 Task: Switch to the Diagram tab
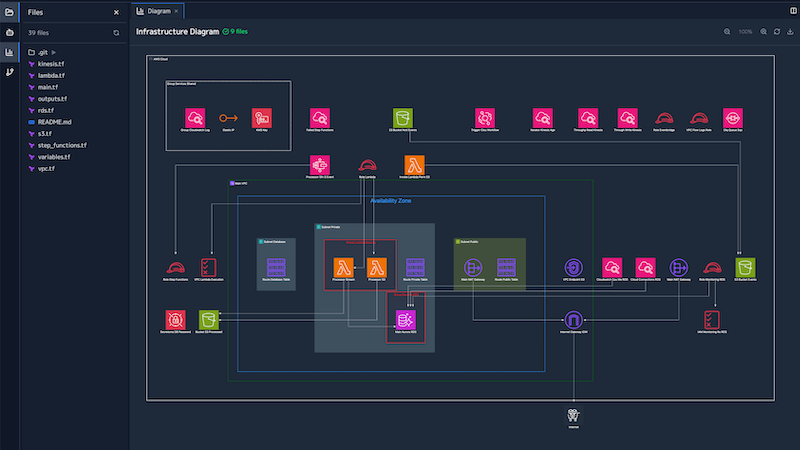coord(158,10)
